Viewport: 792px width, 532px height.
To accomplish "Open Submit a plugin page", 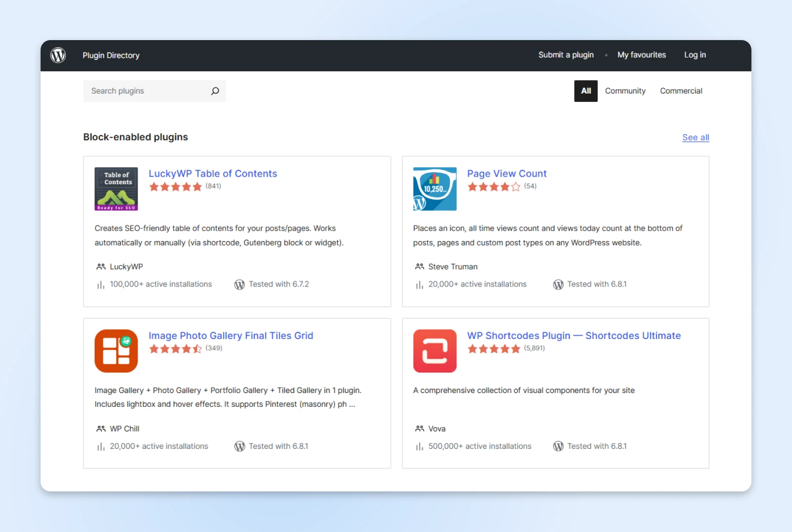I will (x=566, y=55).
